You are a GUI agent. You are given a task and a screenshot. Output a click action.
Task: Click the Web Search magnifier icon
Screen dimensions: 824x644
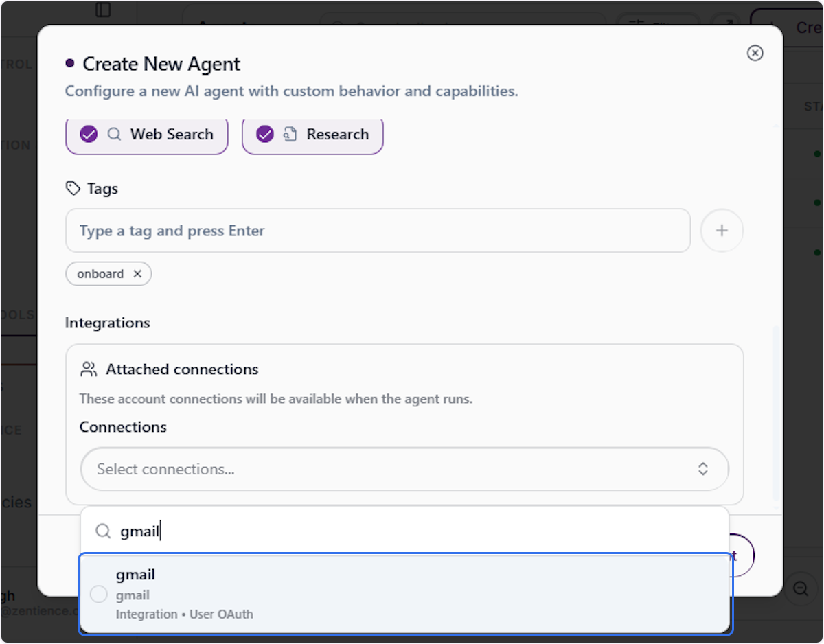point(114,135)
